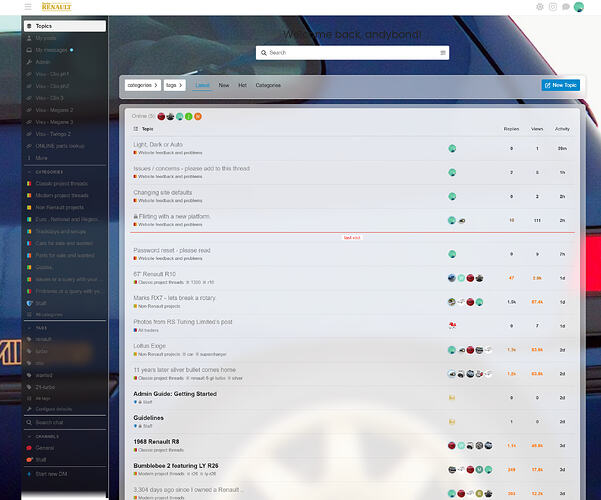
Task: Click the green online user avatar
Action: point(189,116)
